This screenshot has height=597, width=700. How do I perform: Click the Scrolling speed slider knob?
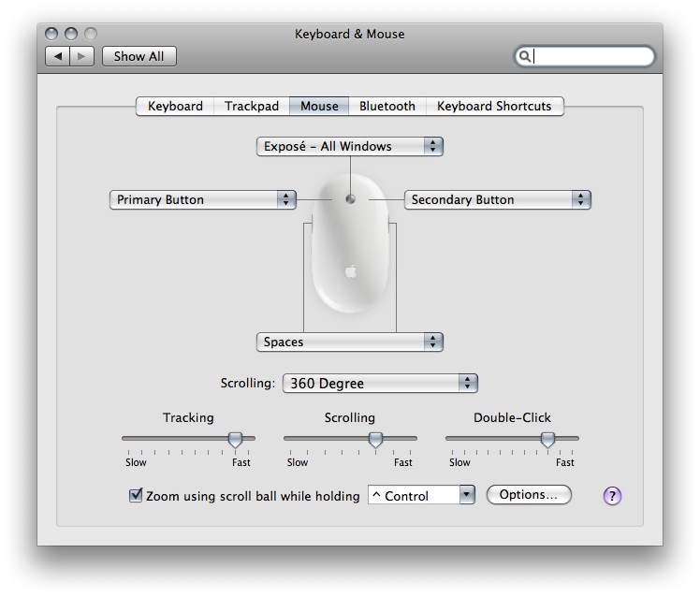tap(376, 440)
